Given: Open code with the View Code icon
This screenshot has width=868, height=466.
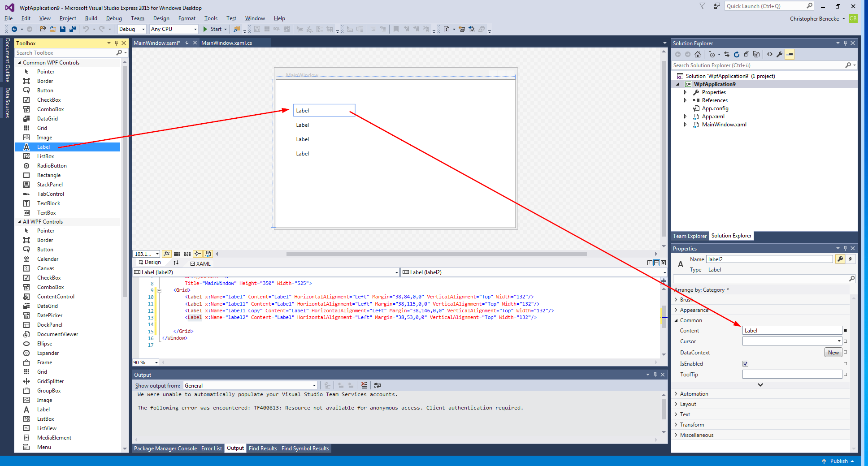Looking at the screenshot, I should [770, 54].
